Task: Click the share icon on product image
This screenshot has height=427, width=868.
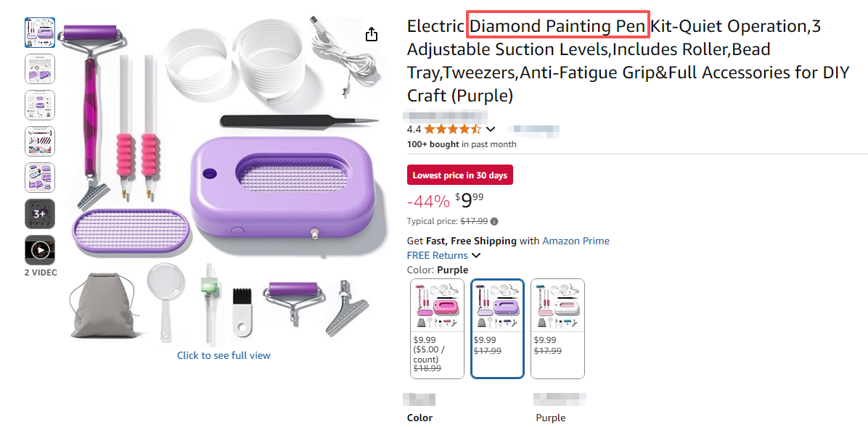Action: pos(372,35)
